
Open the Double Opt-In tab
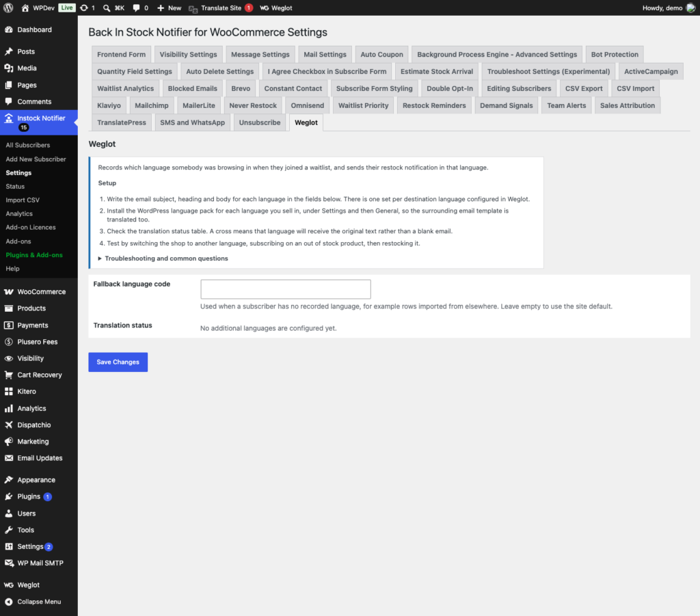tap(450, 88)
